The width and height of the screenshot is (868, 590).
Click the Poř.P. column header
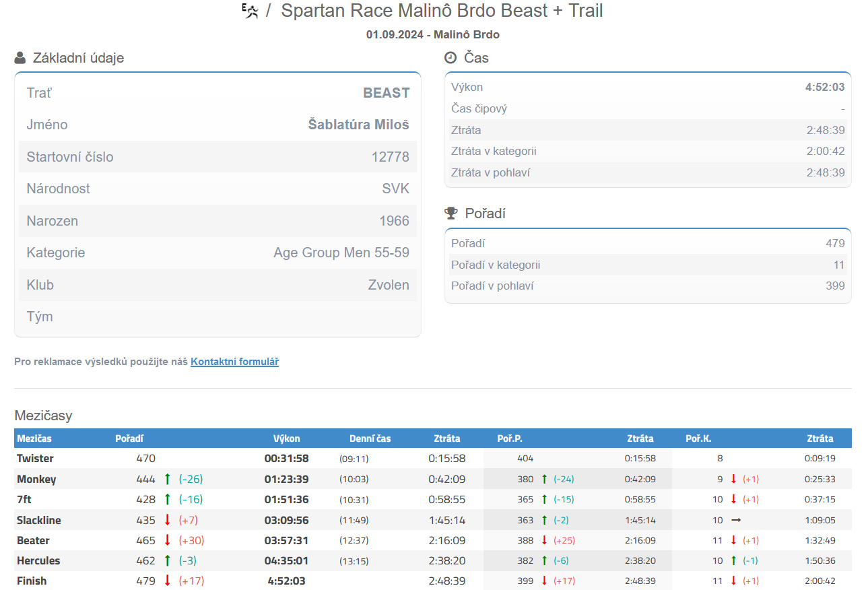[510, 438]
